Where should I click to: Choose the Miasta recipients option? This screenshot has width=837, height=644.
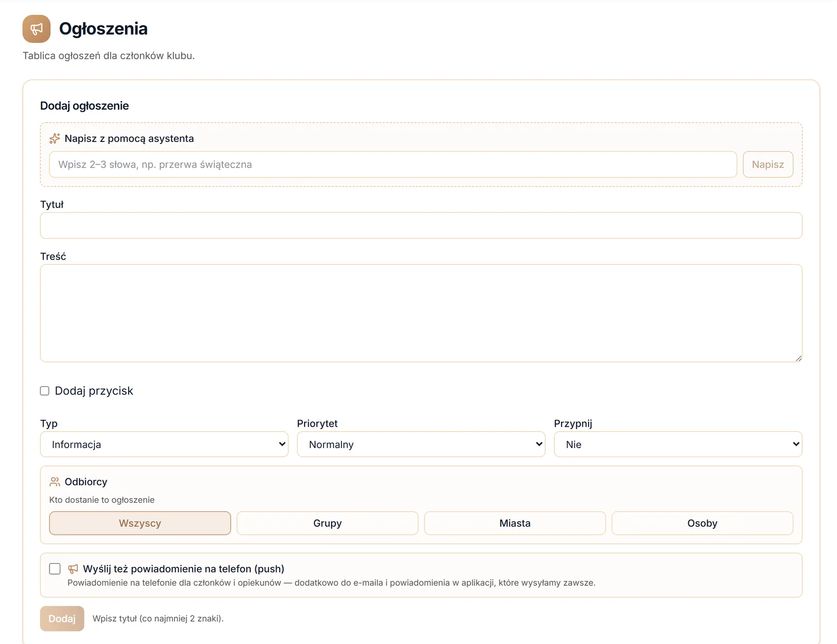(x=515, y=523)
